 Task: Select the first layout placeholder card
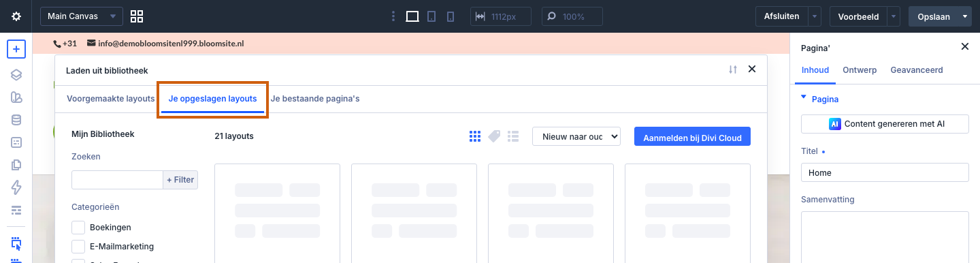point(277,213)
